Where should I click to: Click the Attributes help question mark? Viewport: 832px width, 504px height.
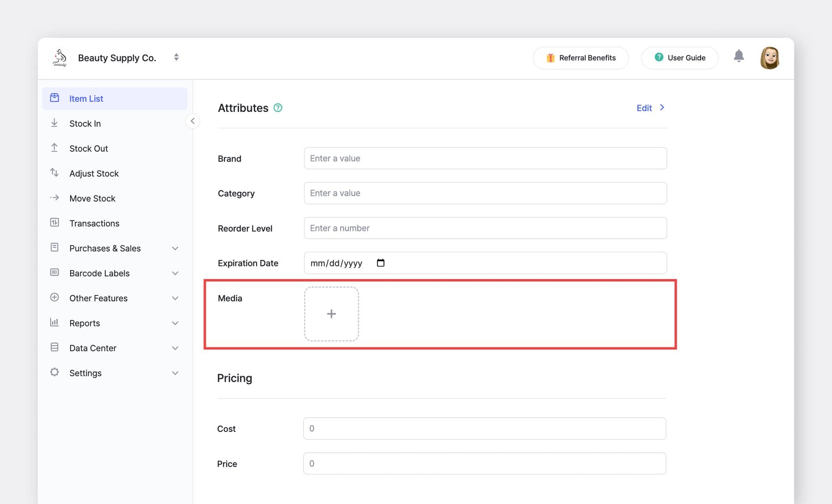tap(278, 108)
